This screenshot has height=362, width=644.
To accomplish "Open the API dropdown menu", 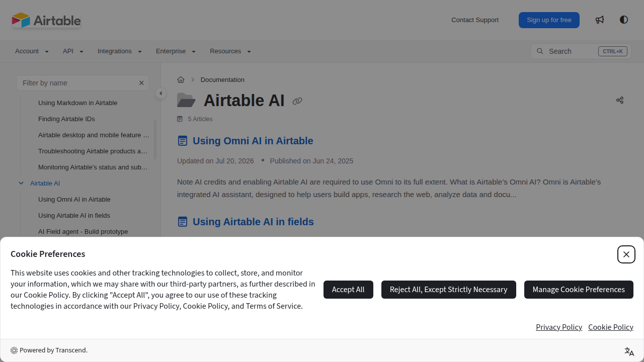I will pyautogui.click(x=73, y=51).
